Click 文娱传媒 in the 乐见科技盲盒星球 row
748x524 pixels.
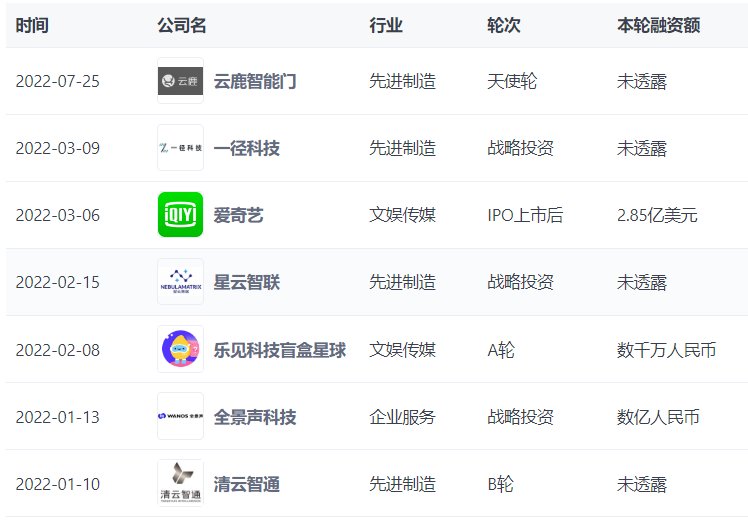(403, 350)
